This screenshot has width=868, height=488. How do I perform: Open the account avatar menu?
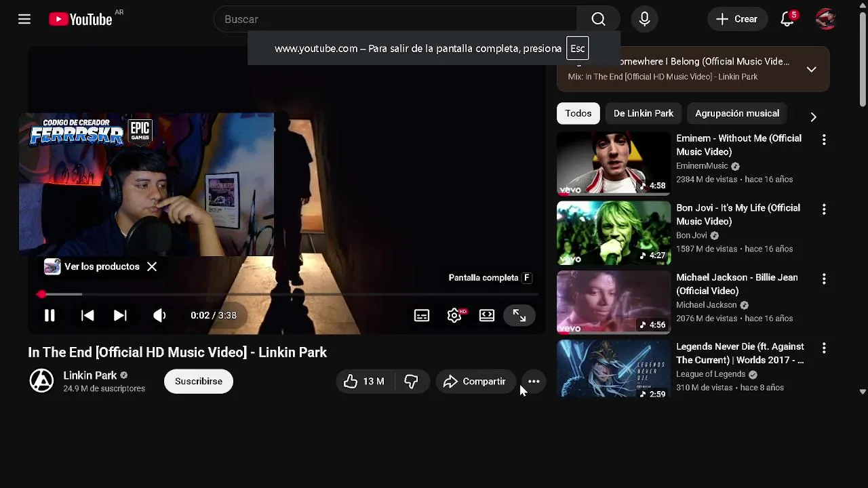point(825,19)
